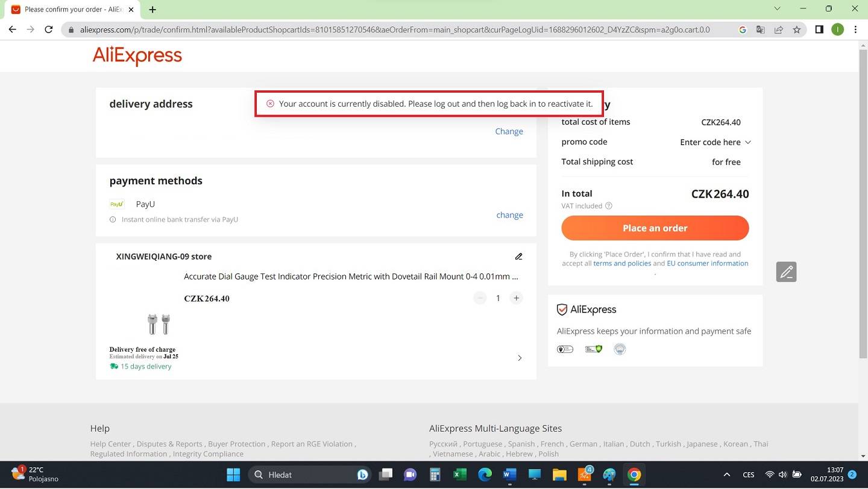Open Task View in the taskbar

point(386,475)
